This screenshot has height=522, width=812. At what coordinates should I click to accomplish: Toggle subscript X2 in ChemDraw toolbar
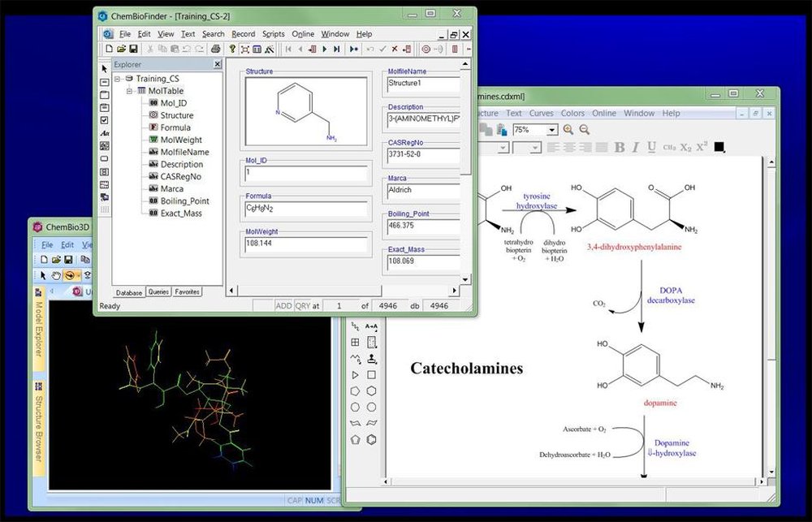[685, 148]
